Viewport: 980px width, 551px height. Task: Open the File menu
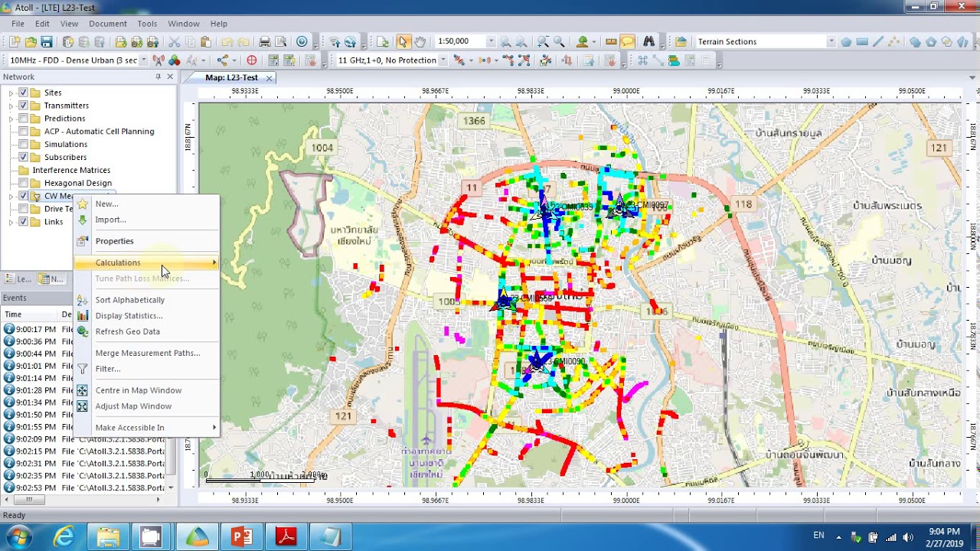click(18, 24)
